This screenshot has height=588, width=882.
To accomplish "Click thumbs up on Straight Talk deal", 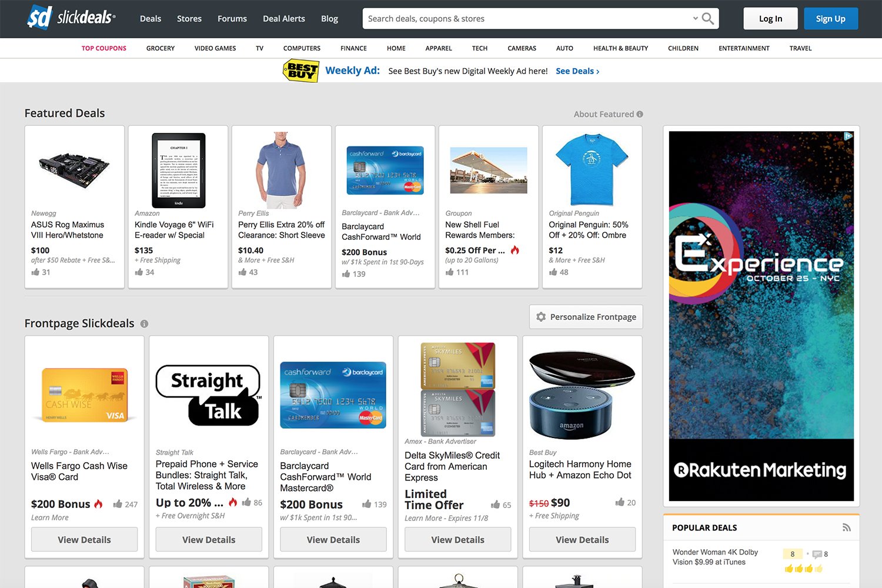I will (x=246, y=502).
